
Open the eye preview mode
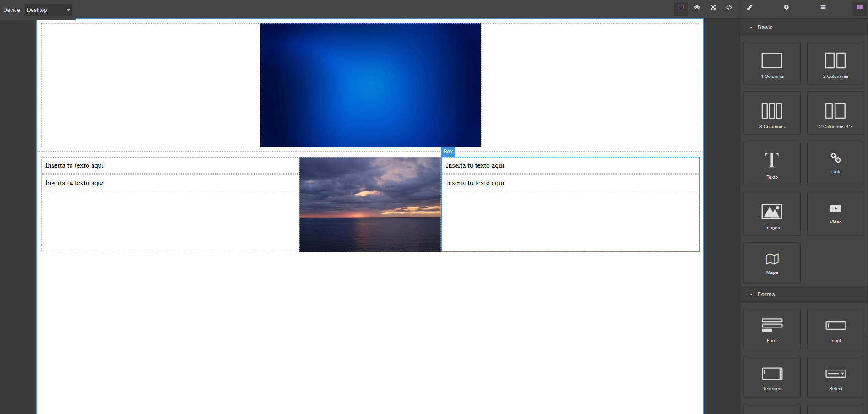(697, 7)
